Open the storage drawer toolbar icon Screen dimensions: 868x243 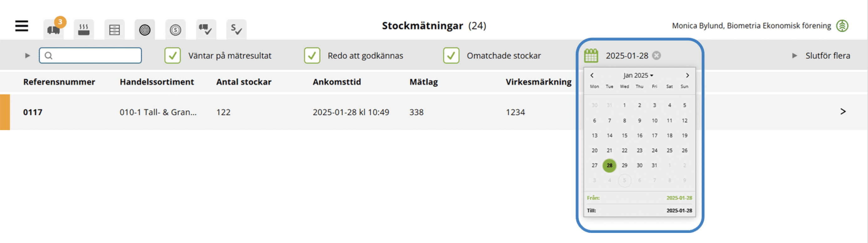(x=115, y=29)
